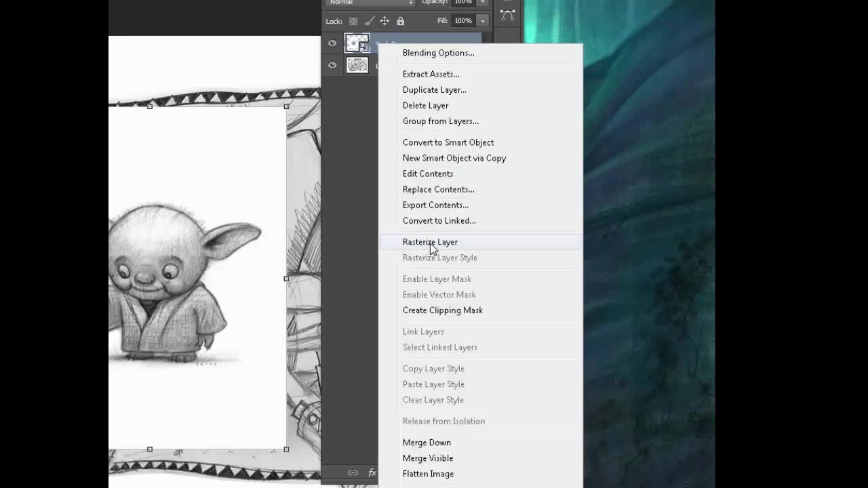868x488 pixels.
Task: Select Create Clipping Mask entry
Action: coord(442,310)
